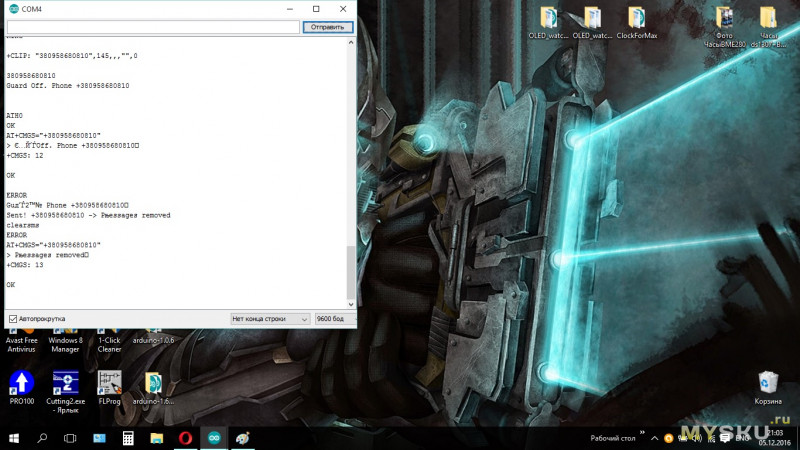Click the Guard Off. Phone +380958680810 line
Screen dimensions: 800x450
[x=68, y=86]
